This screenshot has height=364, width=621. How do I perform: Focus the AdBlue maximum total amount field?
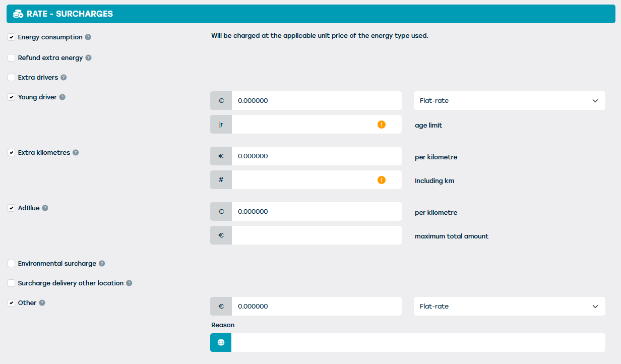(316, 235)
